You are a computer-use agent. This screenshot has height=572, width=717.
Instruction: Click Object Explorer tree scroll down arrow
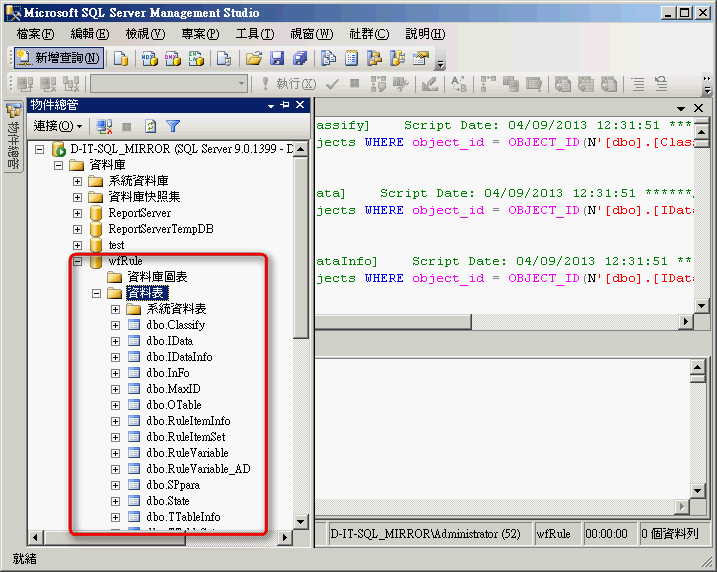(300, 522)
